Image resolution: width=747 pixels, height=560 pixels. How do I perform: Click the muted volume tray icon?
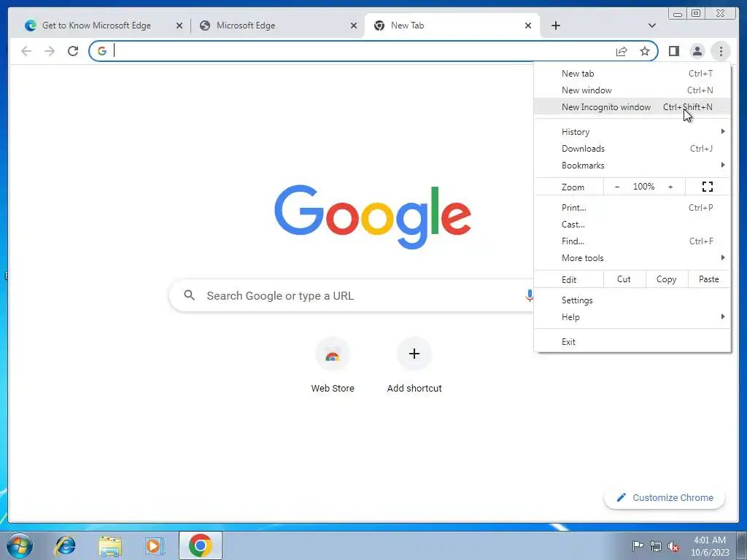[x=673, y=547]
